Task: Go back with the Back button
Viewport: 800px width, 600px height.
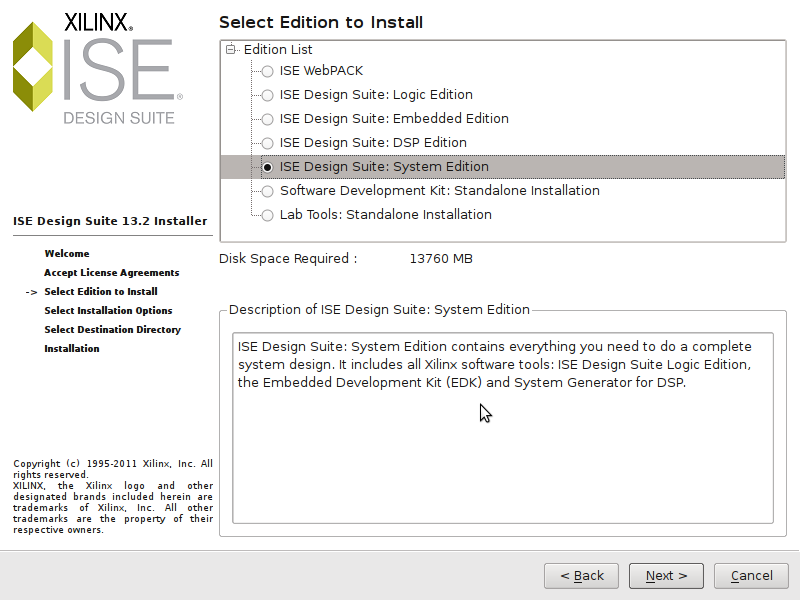Action: (582, 576)
